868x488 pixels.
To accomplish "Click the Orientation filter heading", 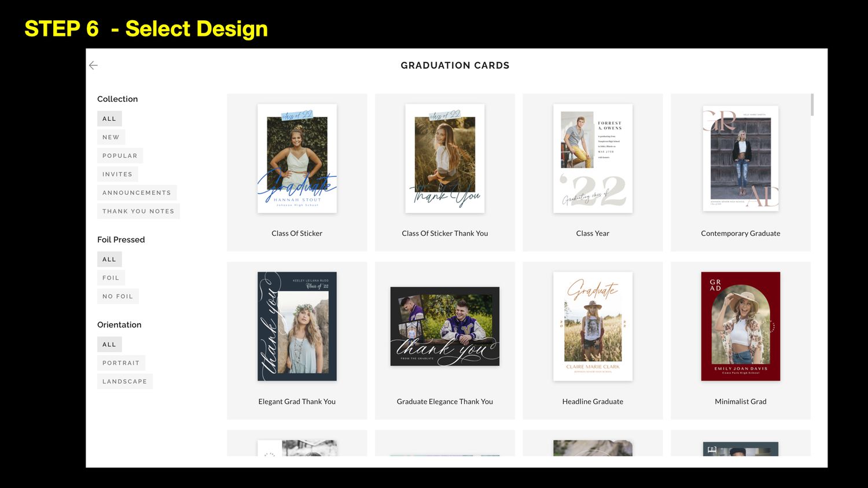I will (119, 324).
